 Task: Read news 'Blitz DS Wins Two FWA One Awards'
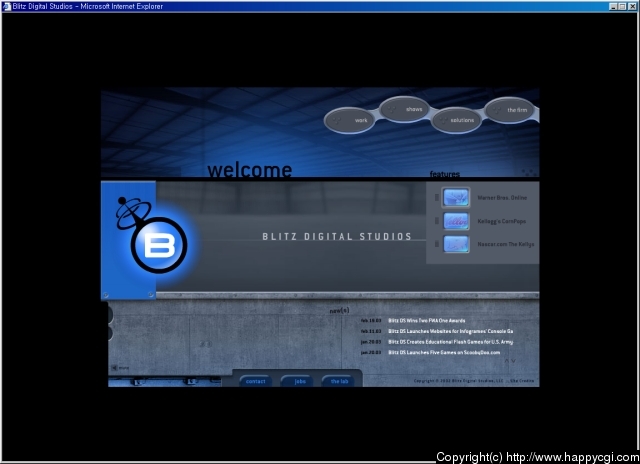tap(427, 321)
